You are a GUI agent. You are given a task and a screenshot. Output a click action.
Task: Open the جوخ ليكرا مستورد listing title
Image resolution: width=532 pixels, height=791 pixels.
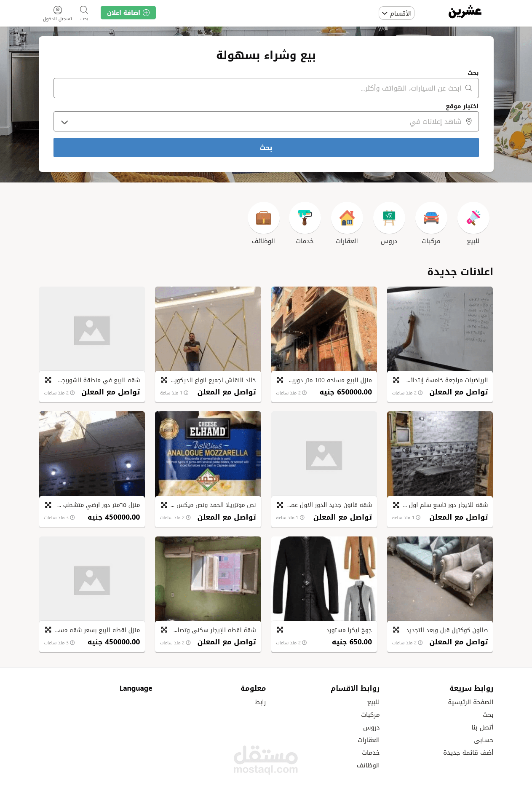click(x=349, y=630)
